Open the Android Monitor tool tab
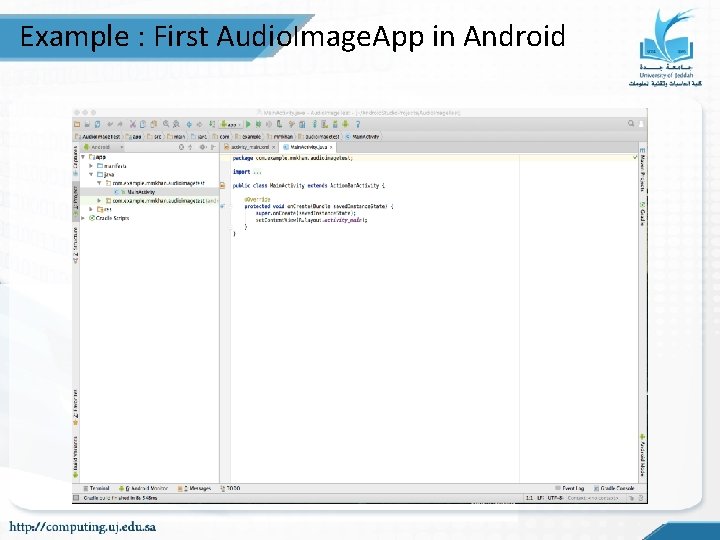 coord(143,489)
